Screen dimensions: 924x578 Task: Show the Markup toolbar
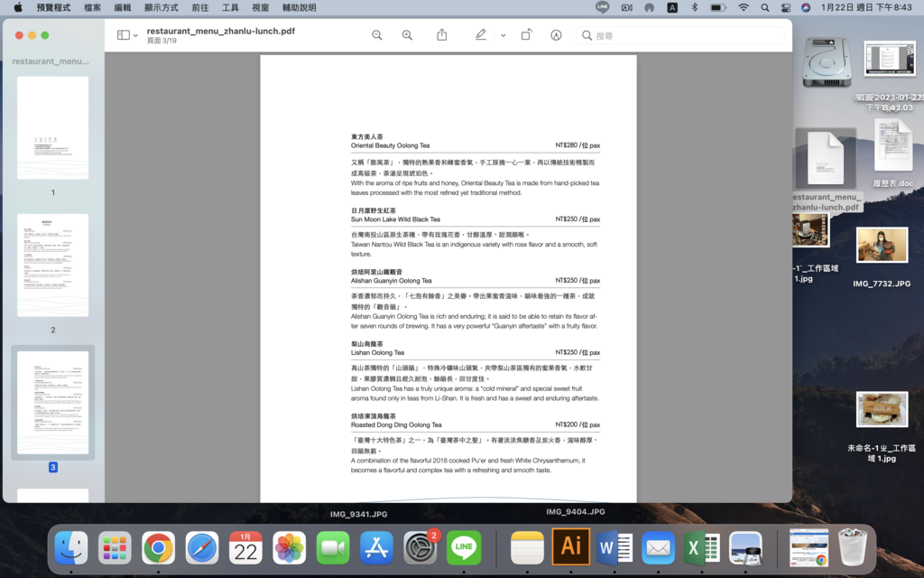tap(556, 35)
